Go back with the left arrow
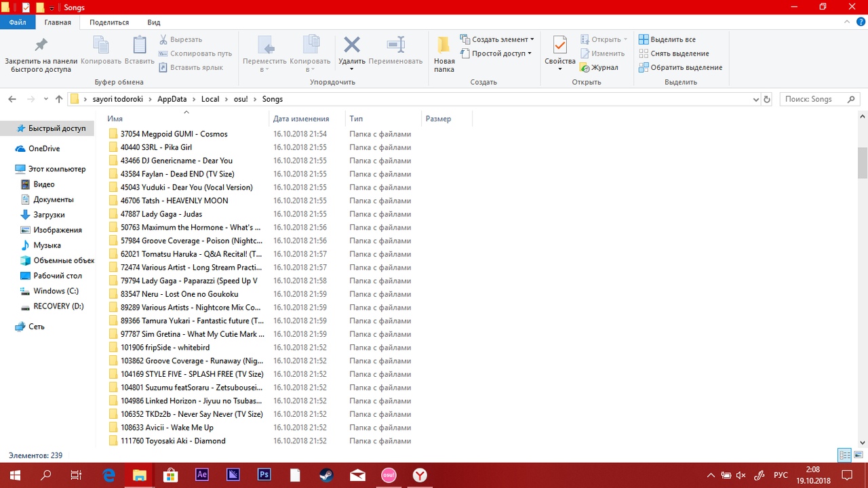868x488 pixels. (x=12, y=99)
